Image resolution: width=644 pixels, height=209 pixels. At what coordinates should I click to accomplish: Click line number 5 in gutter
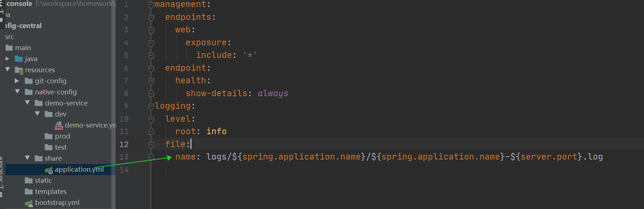click(126, 55)
